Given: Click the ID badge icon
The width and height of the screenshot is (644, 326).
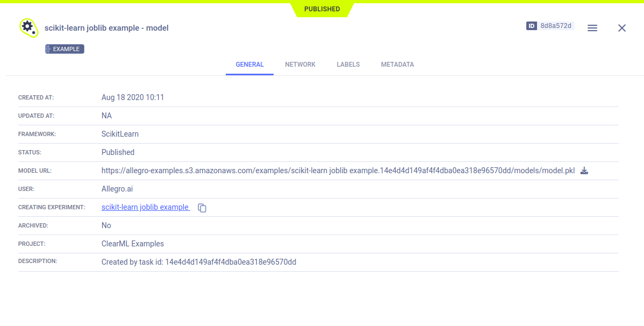Looking at the screenshot, I should 532,26.
